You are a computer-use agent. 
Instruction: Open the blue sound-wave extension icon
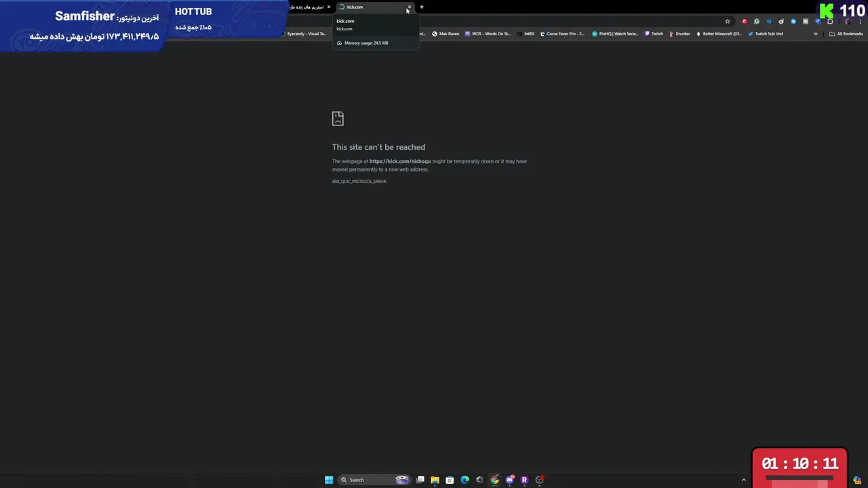769,21
